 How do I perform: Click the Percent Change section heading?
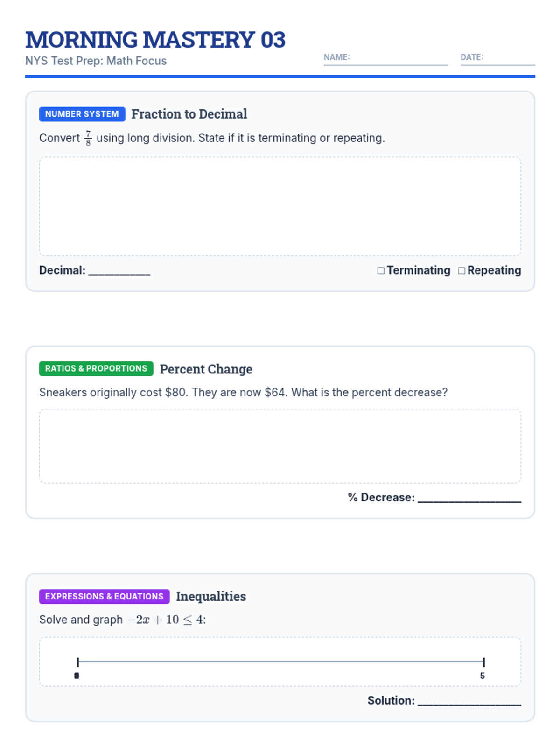pyautogui.click(x=206, y=369)
